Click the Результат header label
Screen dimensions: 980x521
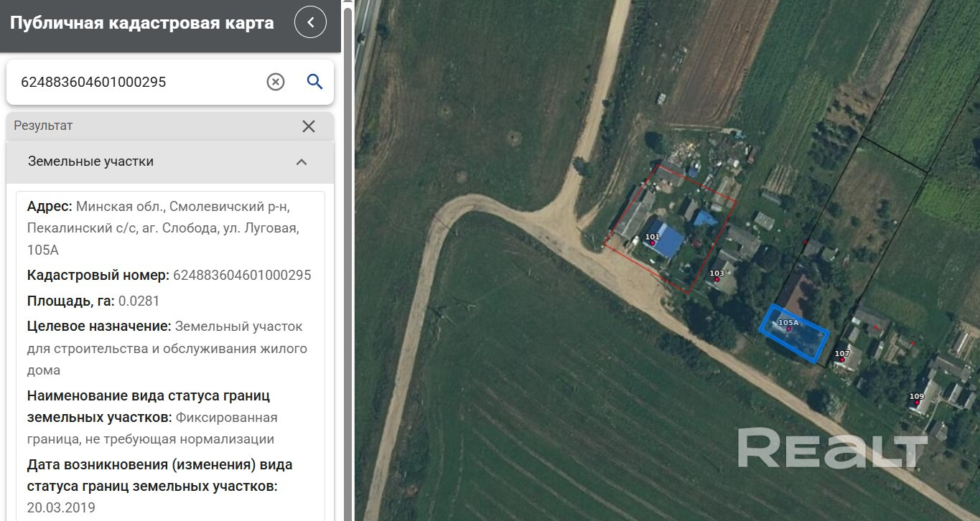coord(43,126)
